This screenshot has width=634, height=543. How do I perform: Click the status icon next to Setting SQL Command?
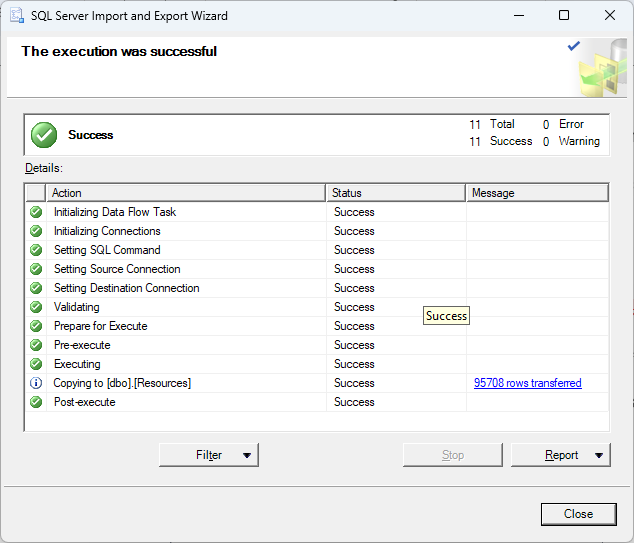pyautogui.click(x=36, y=250)
